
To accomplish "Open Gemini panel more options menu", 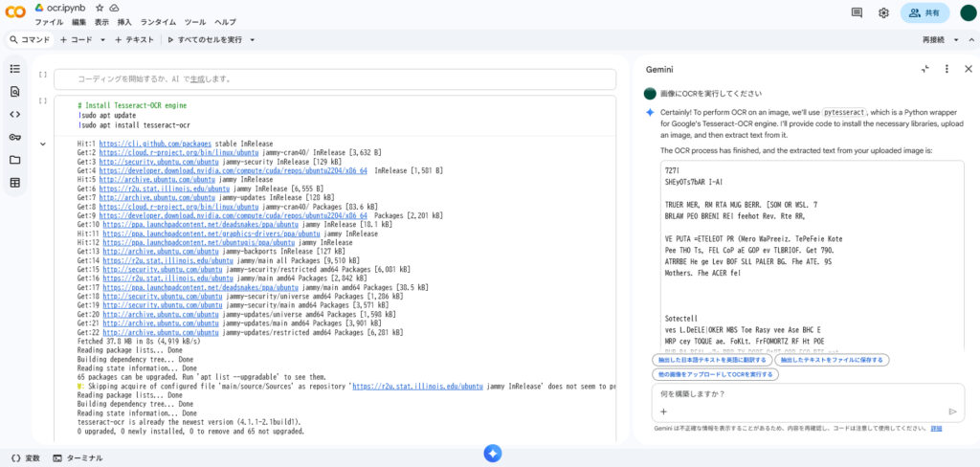I will click(947, 69).
